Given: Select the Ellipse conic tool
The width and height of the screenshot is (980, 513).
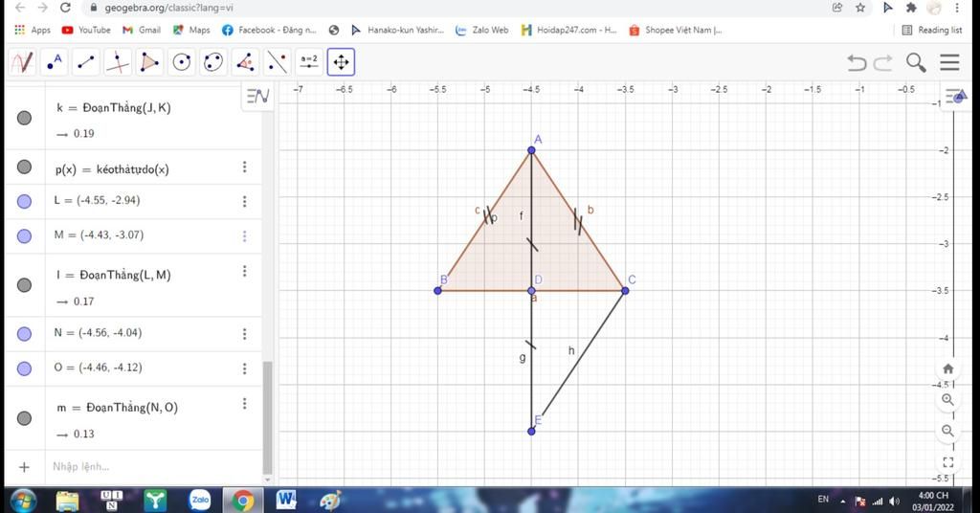Looking at the screenshot, I should click(213, 62).
